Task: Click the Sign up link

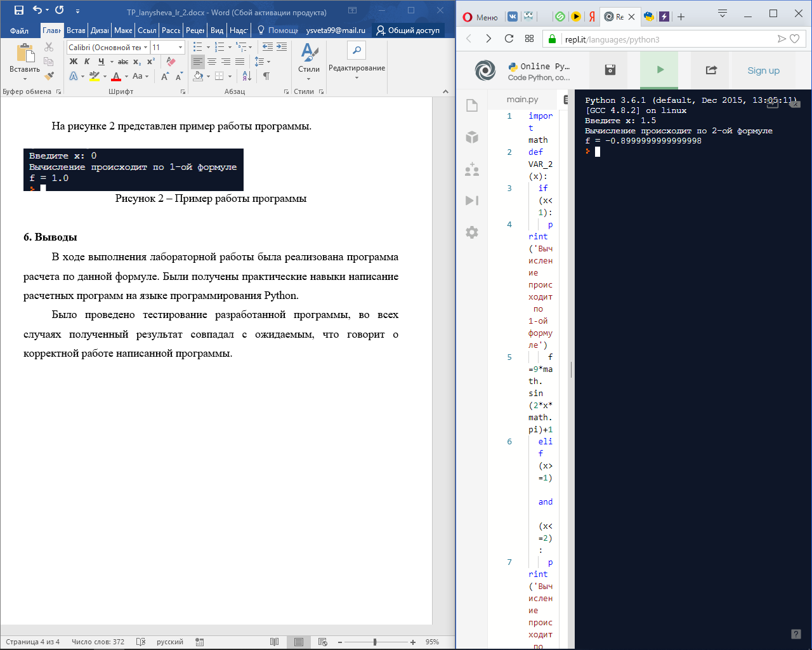Action: (x=763, y=70)
